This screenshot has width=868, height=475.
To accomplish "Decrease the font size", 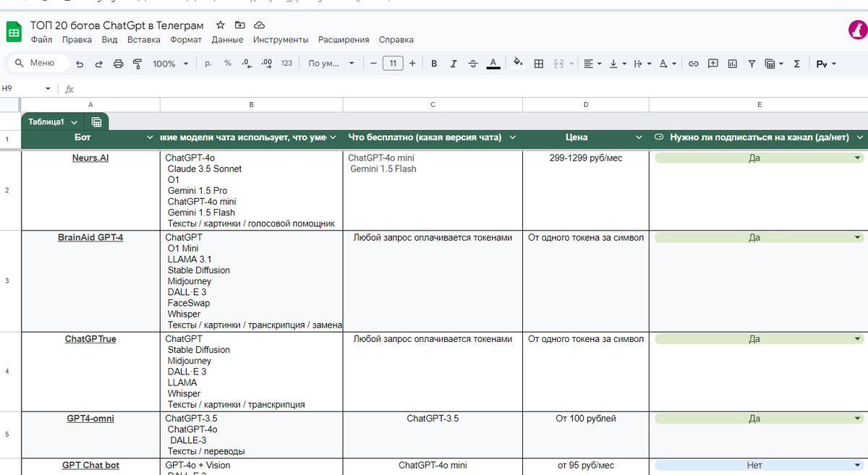I will tap(373, 64).
